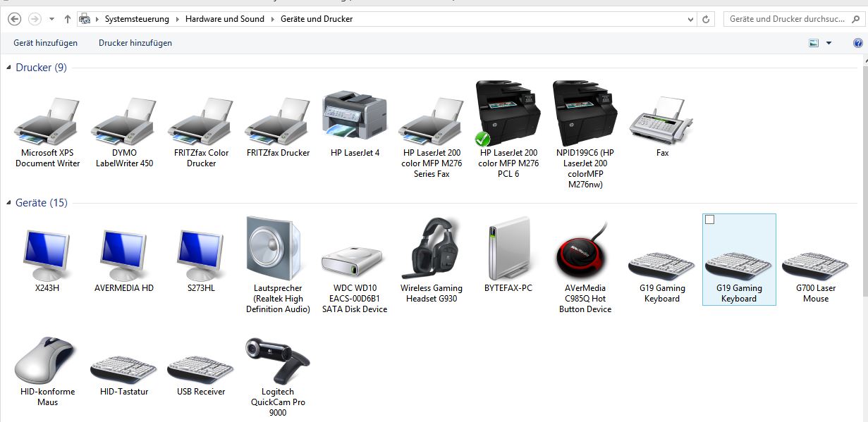868x422 pixels.
Task: Click the Geräte (15) section heading
Action: coord(42,203)
